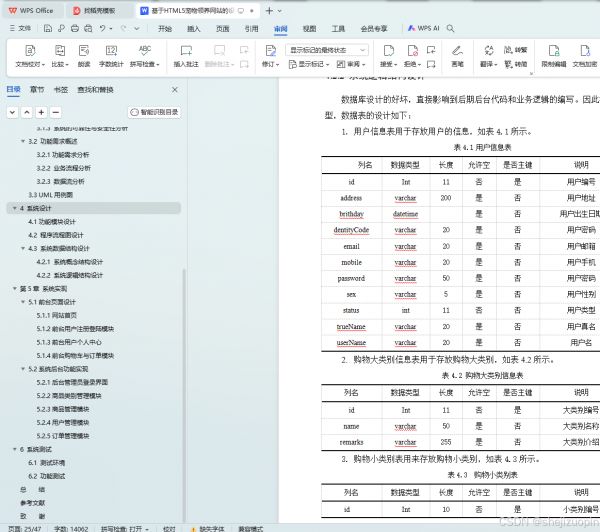The height and width of the screenshot is (532, 600).
Task: Switch to the 会员专享 ribbon tab
Action: click(x=374, y=28)
